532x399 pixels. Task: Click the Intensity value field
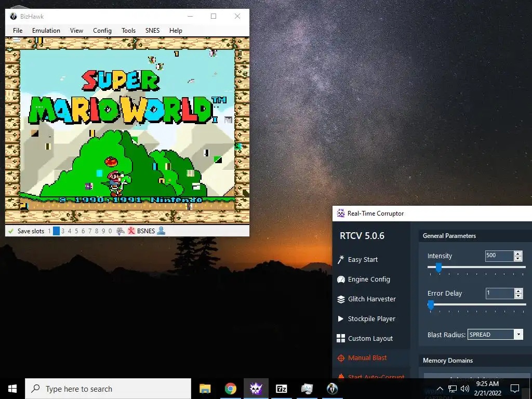tap(499, 256)
